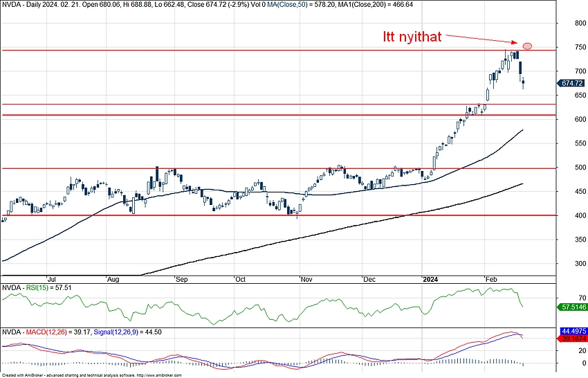This screenshot has height=378, width=588.
Task: Click the 'Jul' date axis label
Action: [x=52, y=280]
